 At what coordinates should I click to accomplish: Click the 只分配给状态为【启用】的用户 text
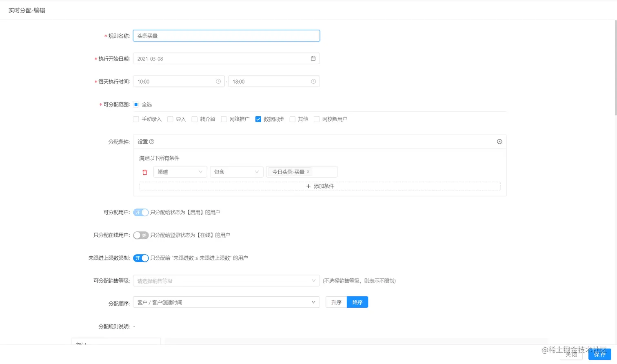click(x=185, y=212)
